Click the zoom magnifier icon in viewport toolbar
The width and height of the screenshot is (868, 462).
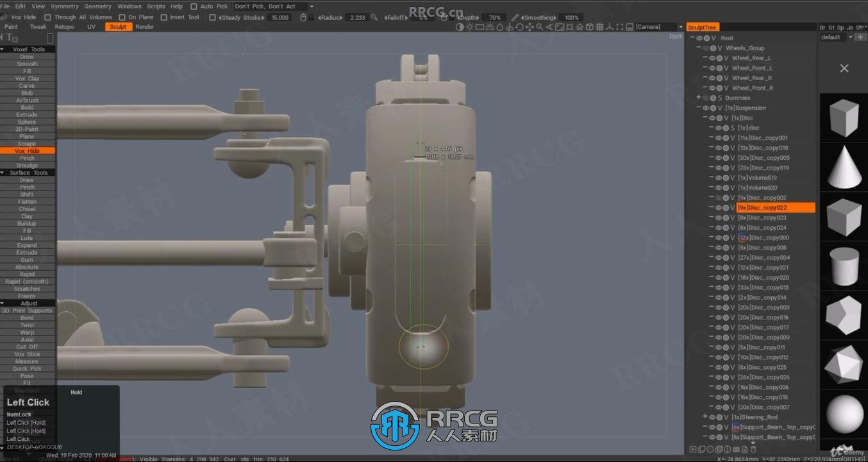(540, 27)
